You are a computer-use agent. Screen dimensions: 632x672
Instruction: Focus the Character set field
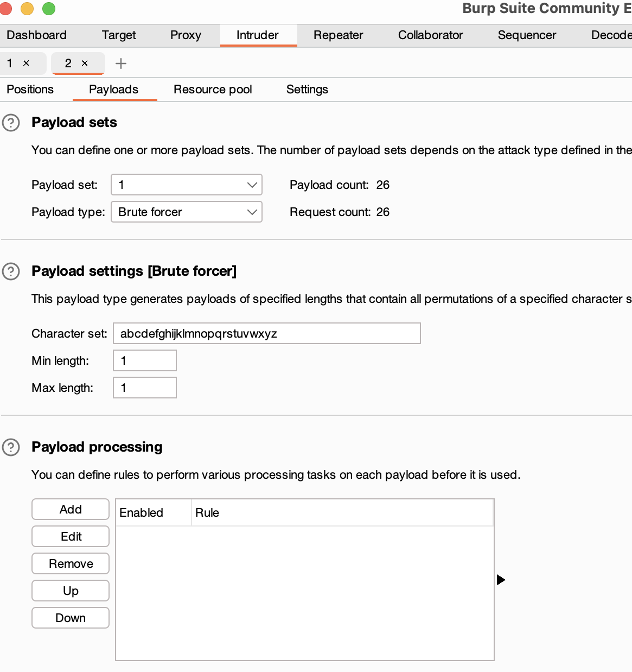point(267,333)
